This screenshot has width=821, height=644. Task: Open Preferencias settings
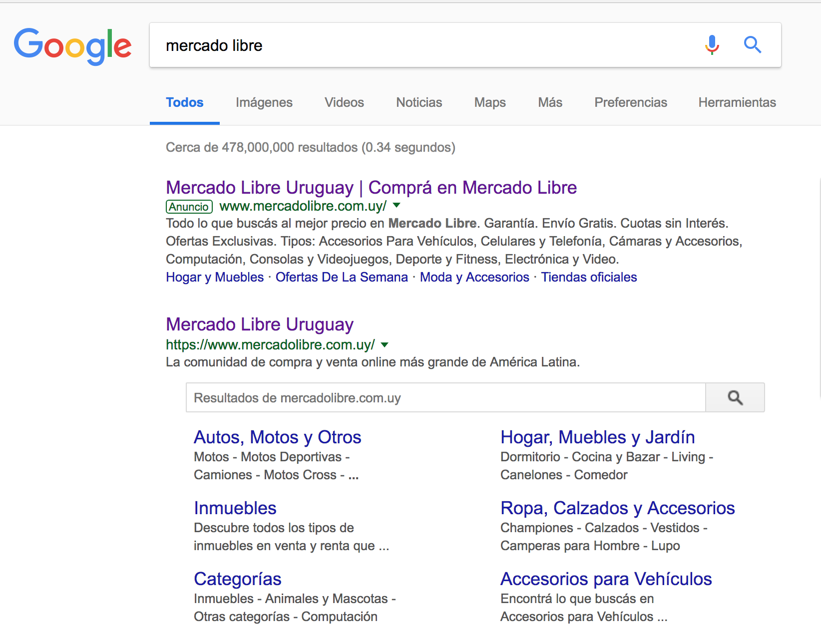[630, 102]
